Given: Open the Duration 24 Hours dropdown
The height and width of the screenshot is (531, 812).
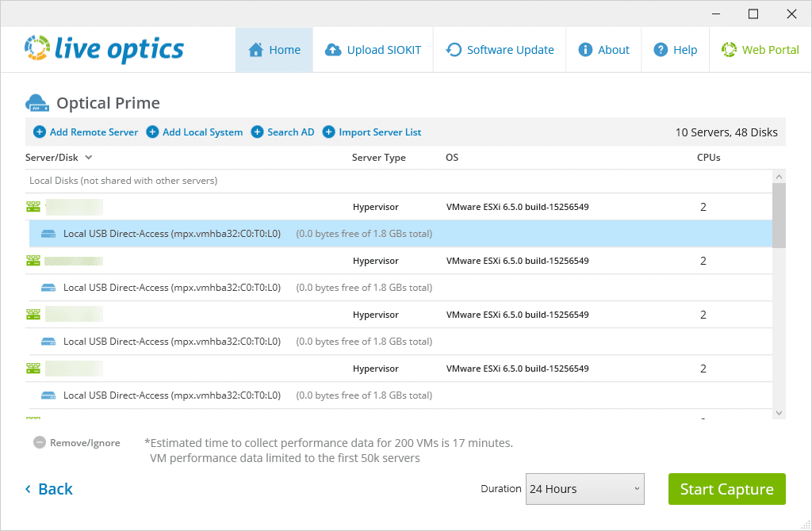Looking at the screenshot, I should click(584, 489).
